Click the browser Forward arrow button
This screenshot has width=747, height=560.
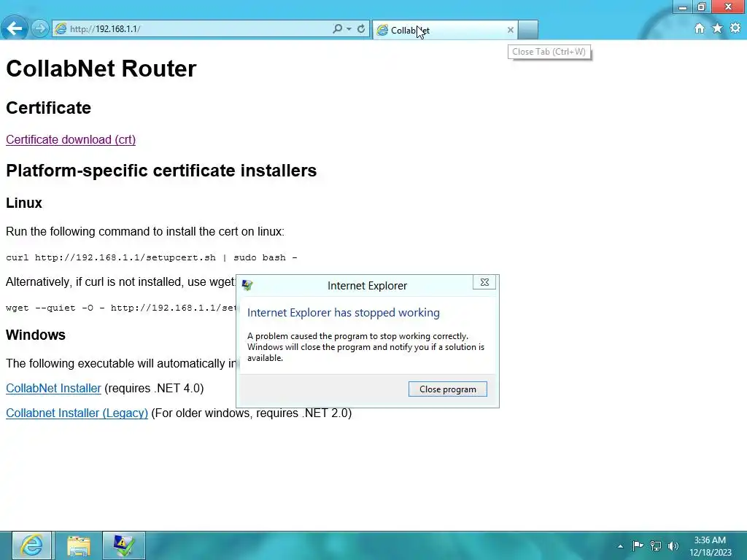pos(40,29)
